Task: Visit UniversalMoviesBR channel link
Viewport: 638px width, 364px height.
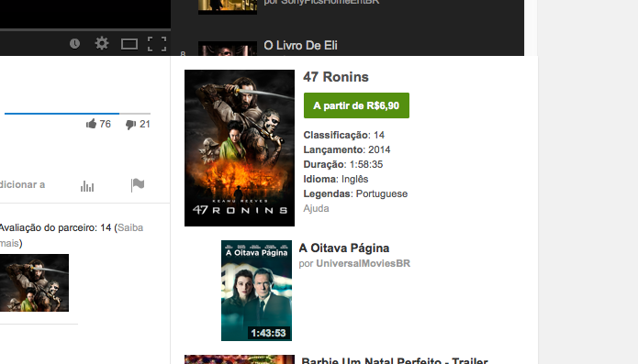Action: tap(363, 263)
